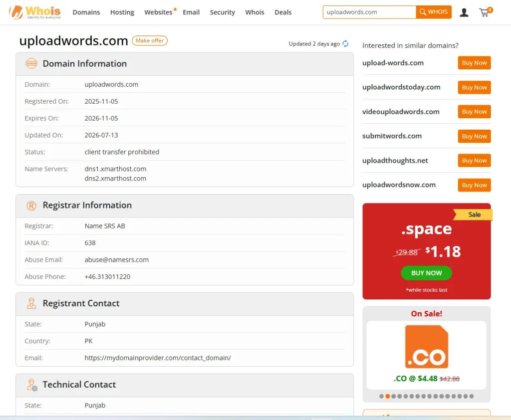Open the Whois logo home link

[35, 12]
